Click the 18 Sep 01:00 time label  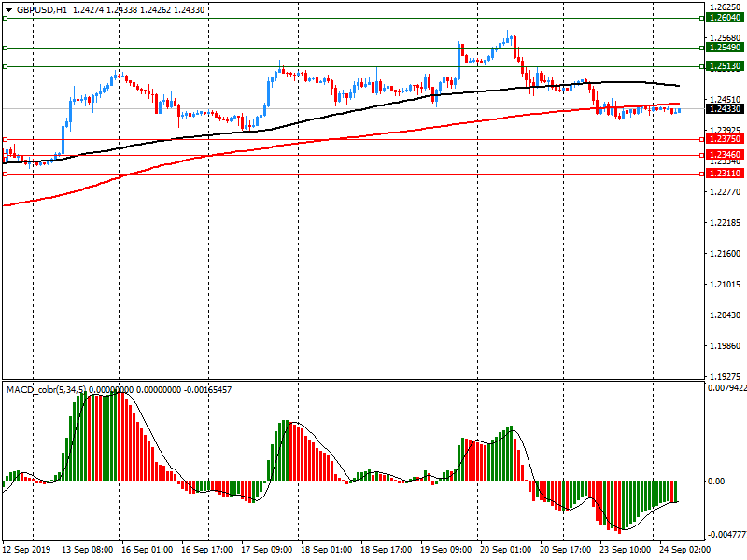click(x=326, y=550)
